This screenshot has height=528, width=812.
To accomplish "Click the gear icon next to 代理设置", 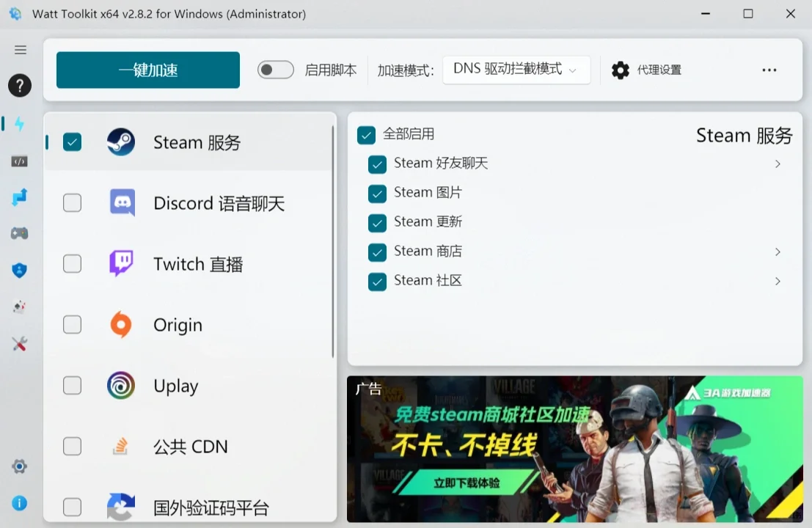I will coord(620,70).
